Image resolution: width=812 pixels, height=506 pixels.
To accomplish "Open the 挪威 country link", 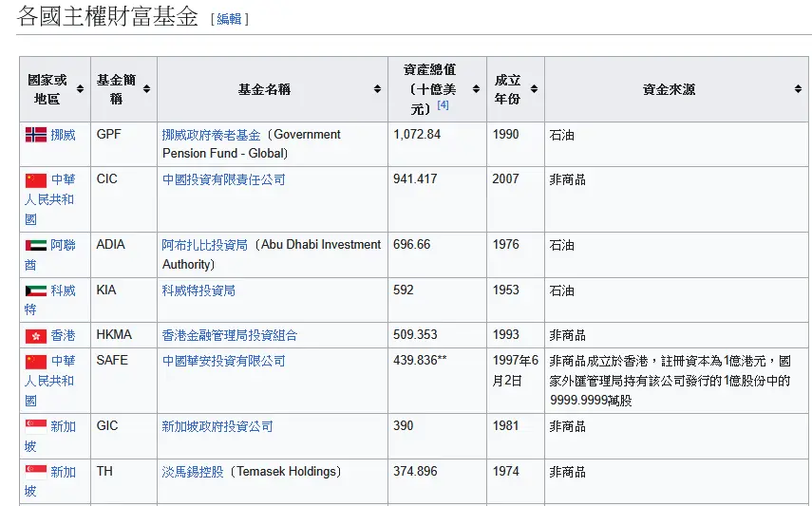I will tap(64, 135).
